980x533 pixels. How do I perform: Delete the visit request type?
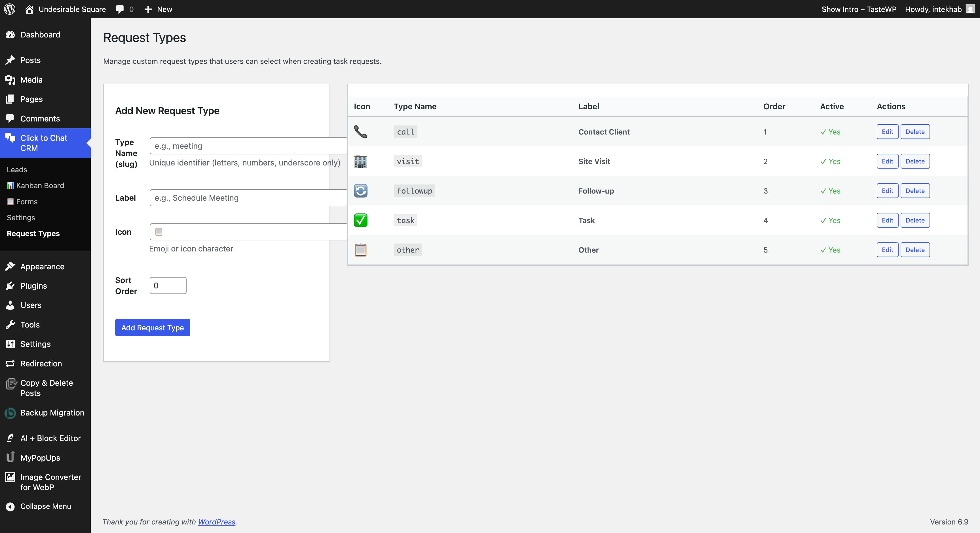coord(915,161)
